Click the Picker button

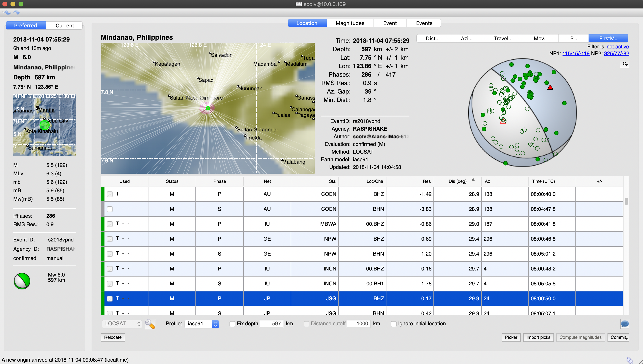(x=511, y=337)
